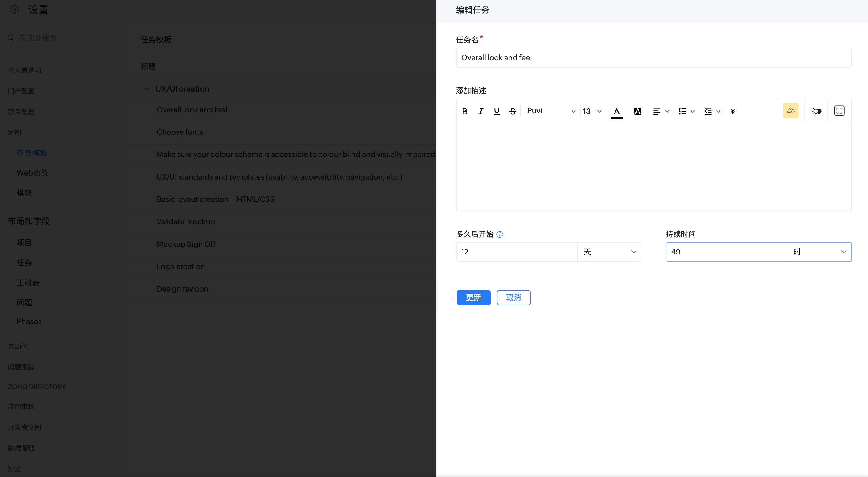The image size is (868, 477).
Task: Show more formatting options double chevron
Action: pyautogui.click(x=732, y=111)
